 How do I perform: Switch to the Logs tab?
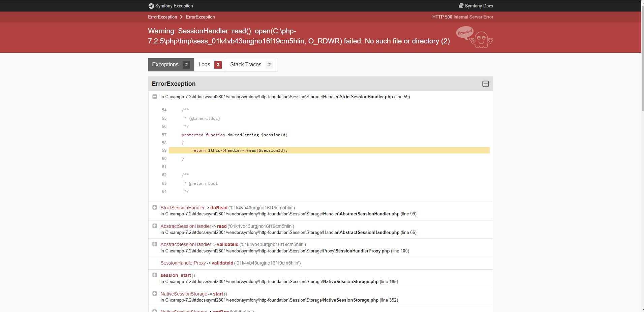(205, 64)
